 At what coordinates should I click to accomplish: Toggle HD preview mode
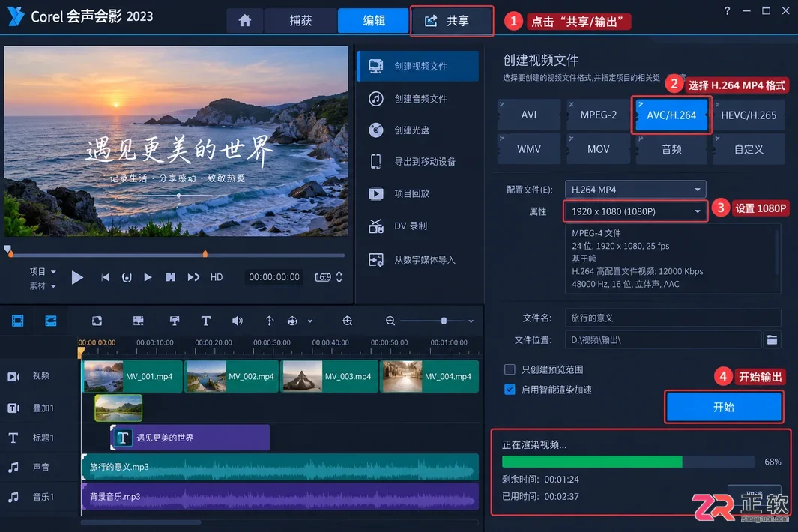pos(217,277)
